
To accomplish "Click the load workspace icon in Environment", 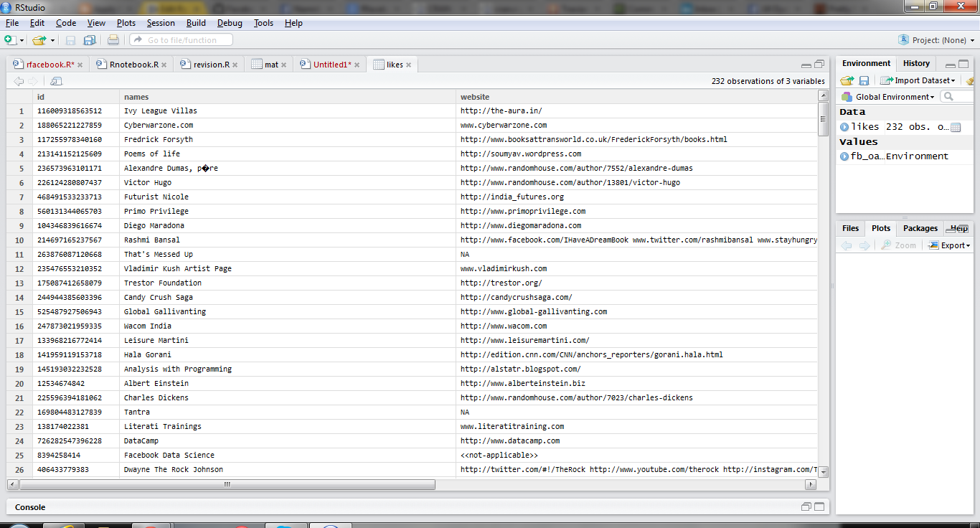I will 847,81.
